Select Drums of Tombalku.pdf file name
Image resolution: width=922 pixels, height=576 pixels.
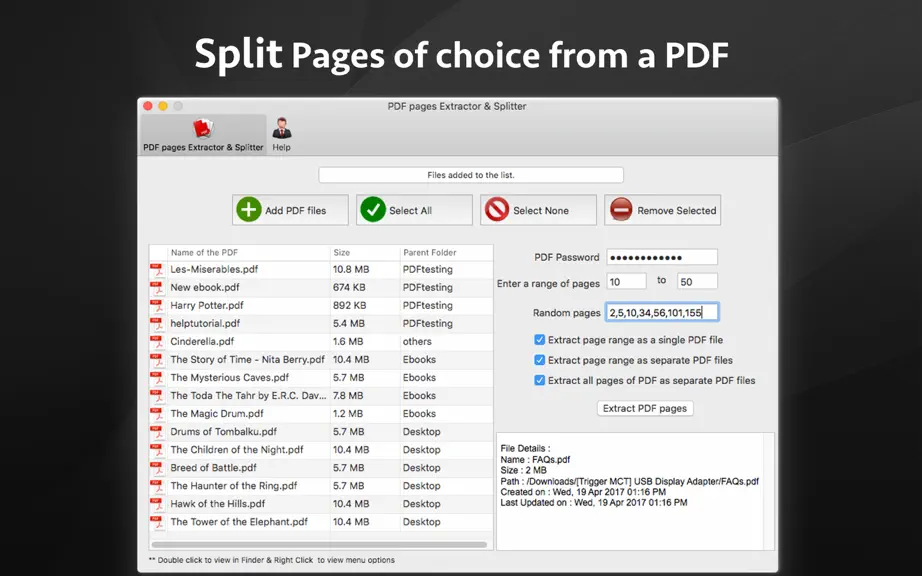coord(223,431)
